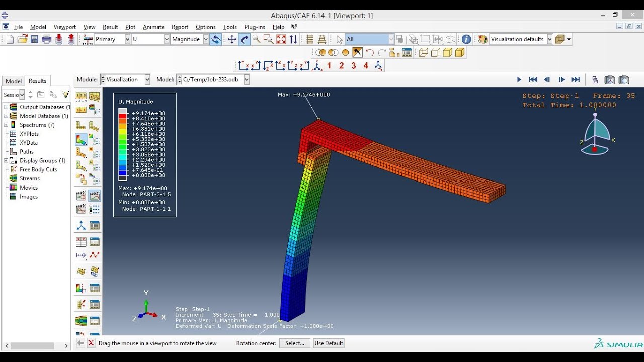Select the Rotate view tool
644x362 pixels.
pos(245,39)
